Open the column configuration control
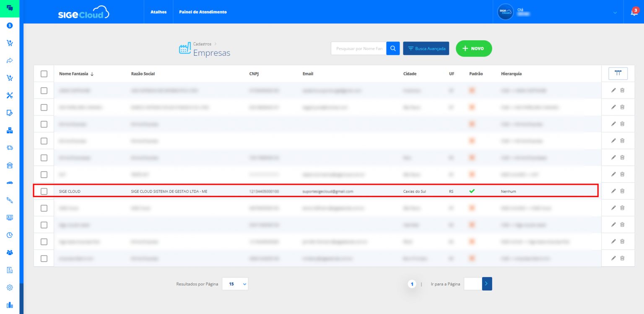Screen dimensions: 644x314 (x=618, y=73)
